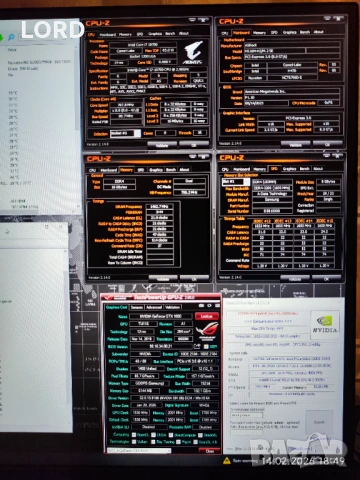Take GPU-Z screenshot with camera icon

(x=202, y=306)
